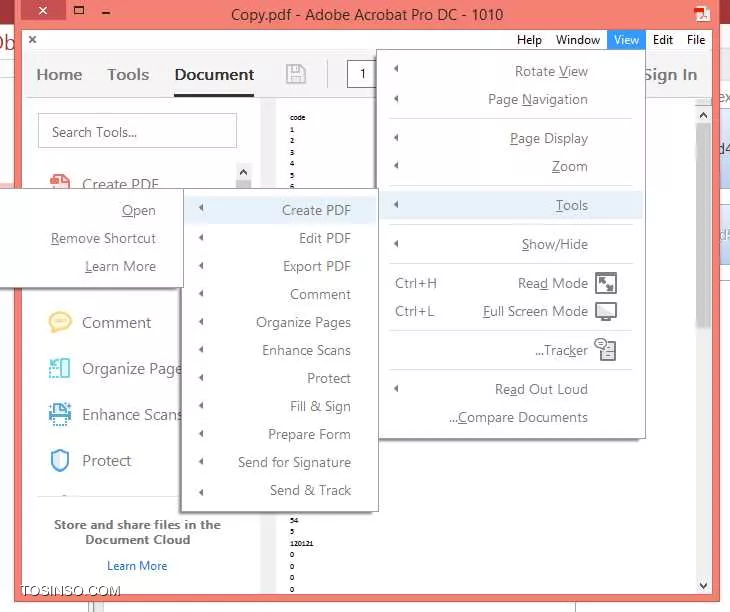Expand the Edit PDF submenu arrow
Image resolution: width=730 pixels, height=612 pixels.
pyautogui.click(x=201, y=237)
